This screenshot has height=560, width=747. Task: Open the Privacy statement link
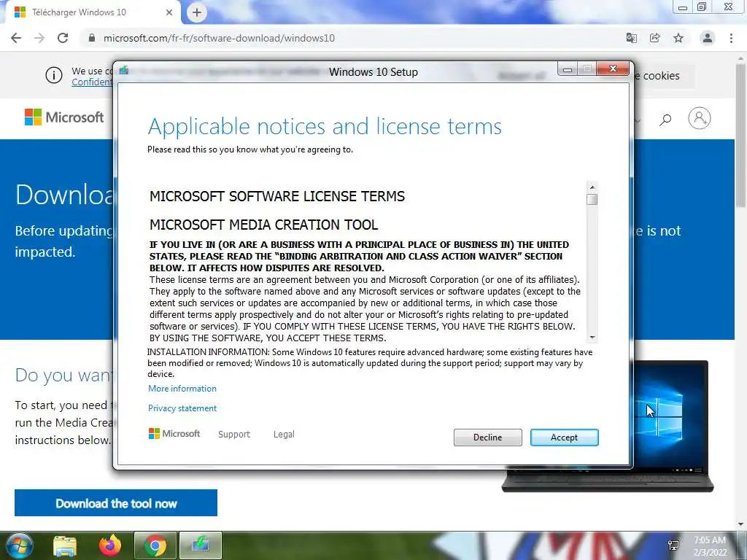[x=182, y=408]
